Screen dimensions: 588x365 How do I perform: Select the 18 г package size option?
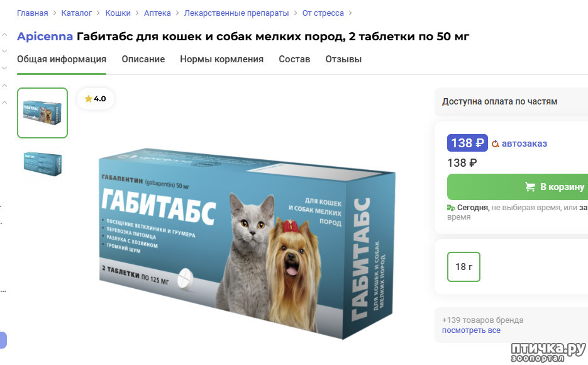pos(463,267)
